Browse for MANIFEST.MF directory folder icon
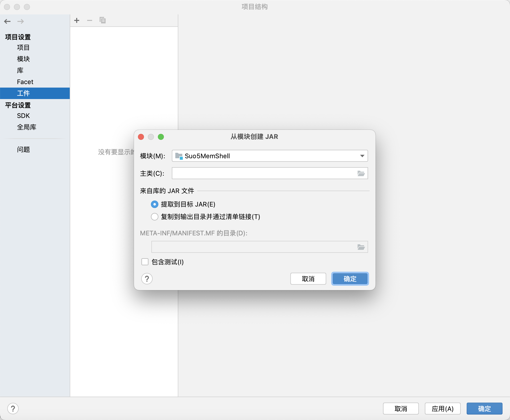 point(361,247)
